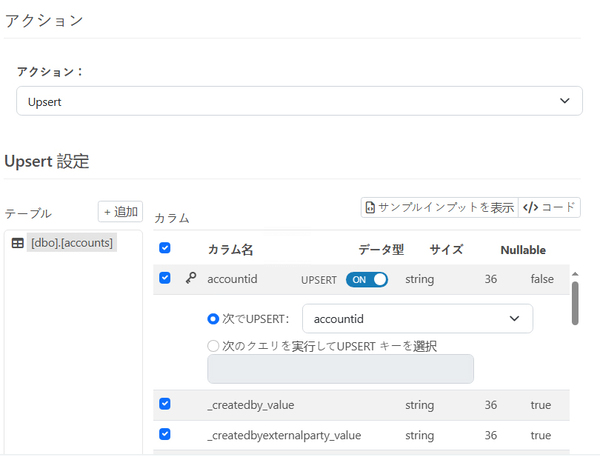Select the [dbo].[accounts] table item
600x460 pixels.
click(x=71, y=243)
